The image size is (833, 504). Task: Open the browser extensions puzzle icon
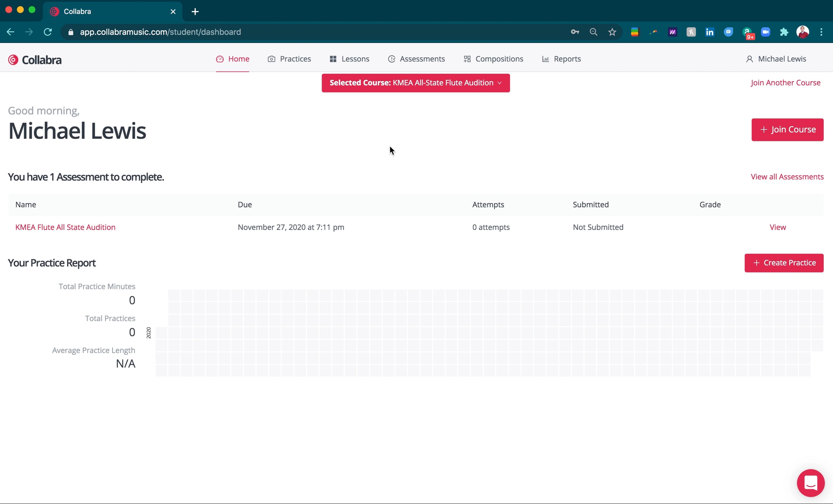[784, 32]
